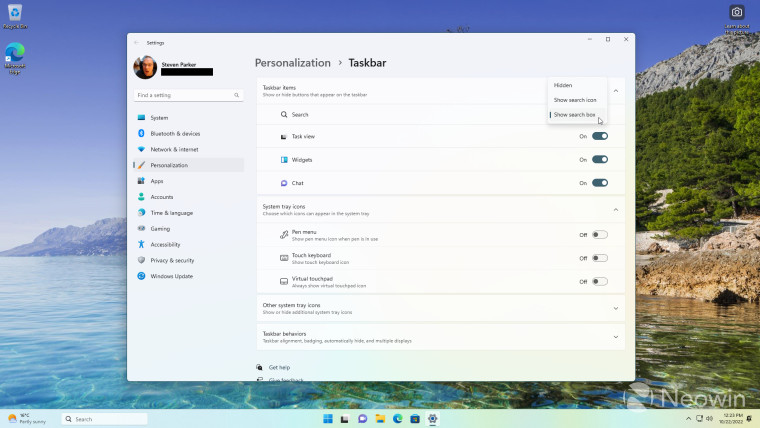Image resolution: width=760 pixels, height=428 pixels.
Task: Enable the Virtual touchpad toggle
Action: (600, 281)
